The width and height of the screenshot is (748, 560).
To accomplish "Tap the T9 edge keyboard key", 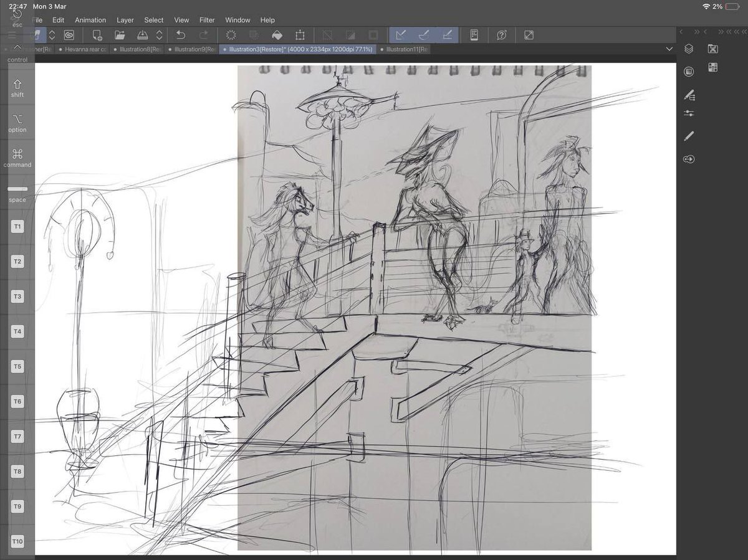I will [x=17, y=506].
